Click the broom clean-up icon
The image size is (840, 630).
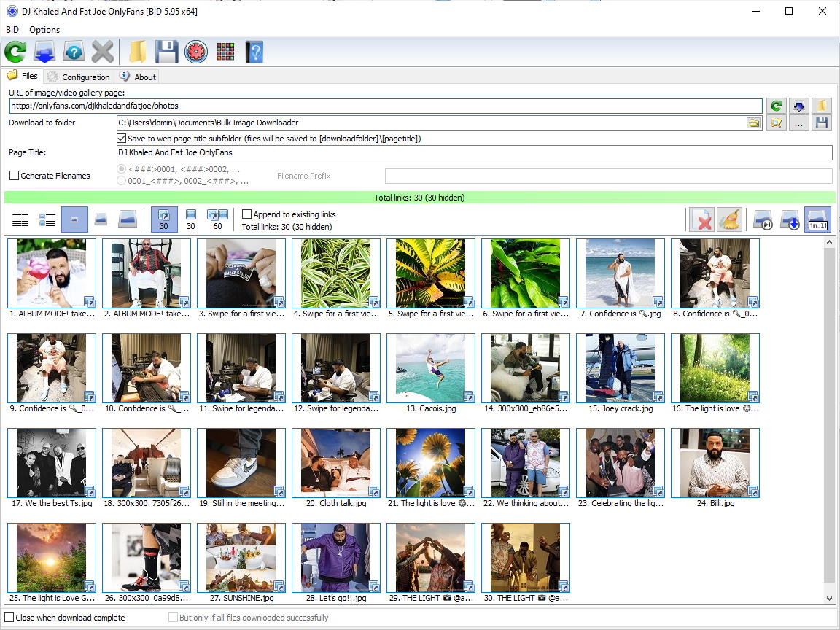(x=729, y=219)
